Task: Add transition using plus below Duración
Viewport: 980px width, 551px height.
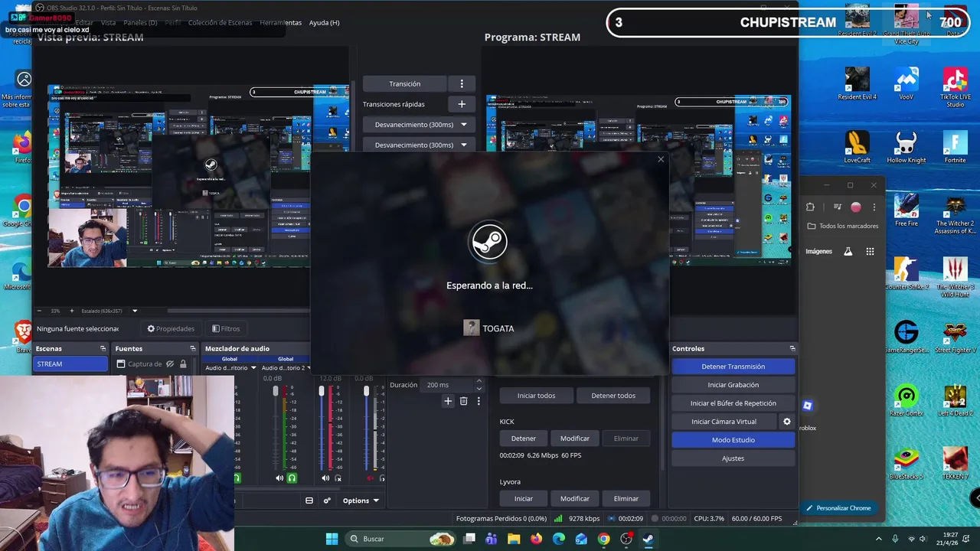Action: (448, 401)
